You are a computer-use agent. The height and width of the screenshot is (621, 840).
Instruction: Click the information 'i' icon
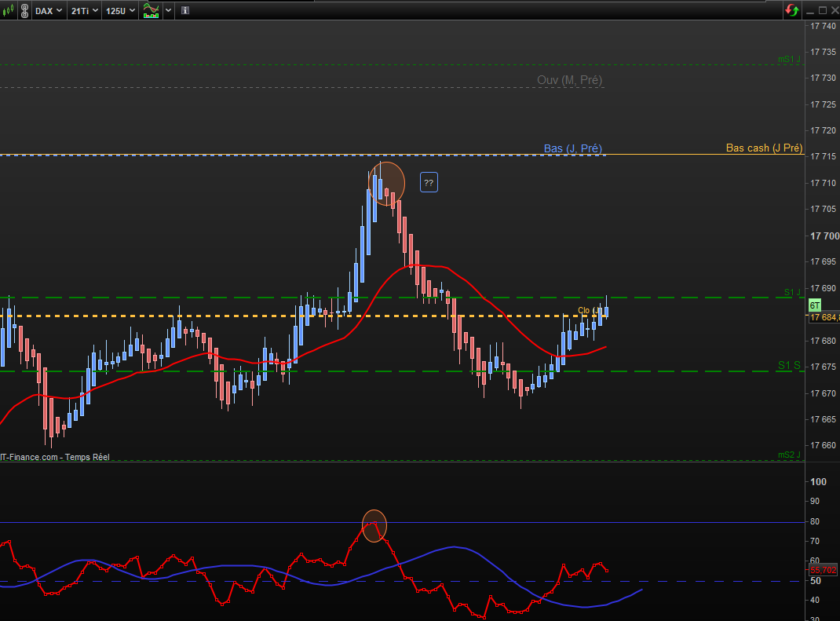coord(184,11)
